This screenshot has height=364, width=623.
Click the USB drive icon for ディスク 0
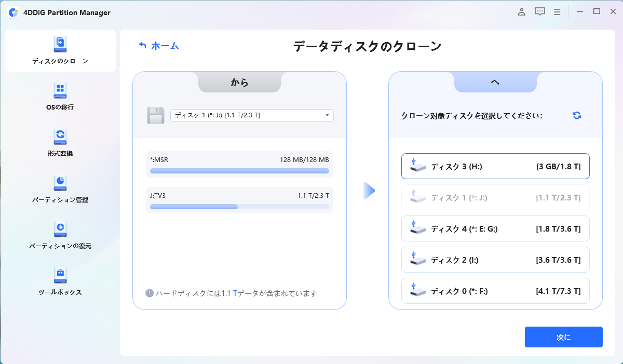417,290
